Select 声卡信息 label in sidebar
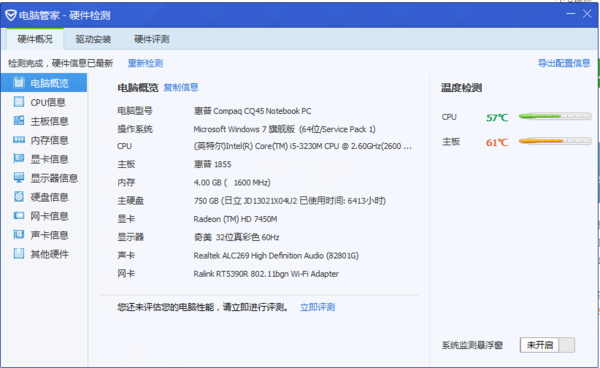600x368 pixels. tap(50, 235)
